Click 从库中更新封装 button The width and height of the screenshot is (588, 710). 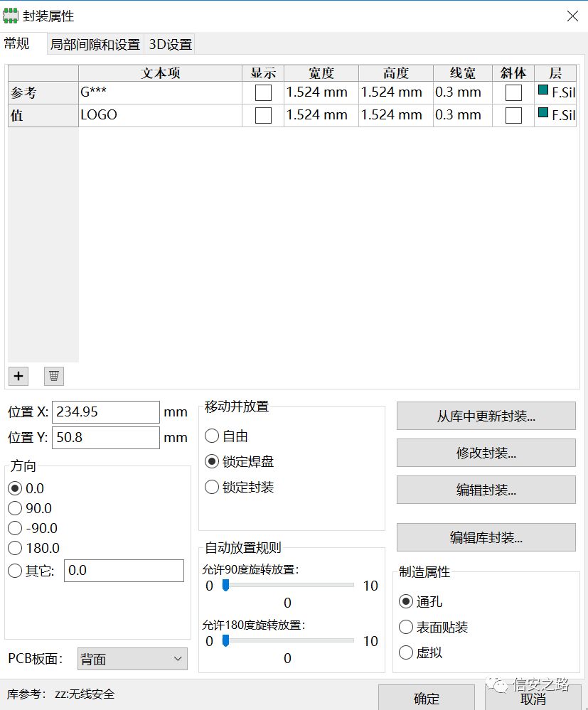click(486, 416)
